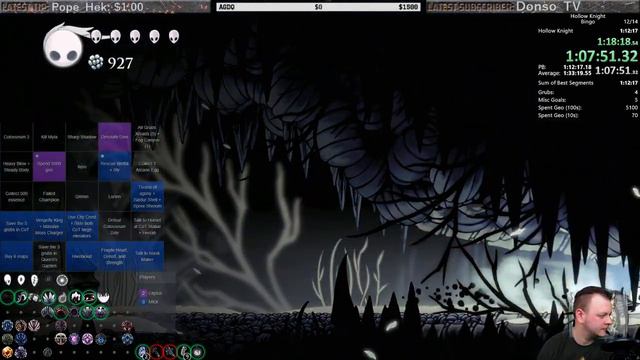Select the tan spiral charm in the tracker
The width and height of the screenshot is (640, 360).
(20, 326)
